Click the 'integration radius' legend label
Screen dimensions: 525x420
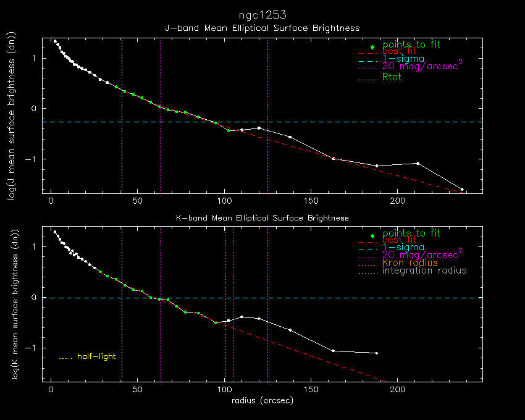point(424,271)
